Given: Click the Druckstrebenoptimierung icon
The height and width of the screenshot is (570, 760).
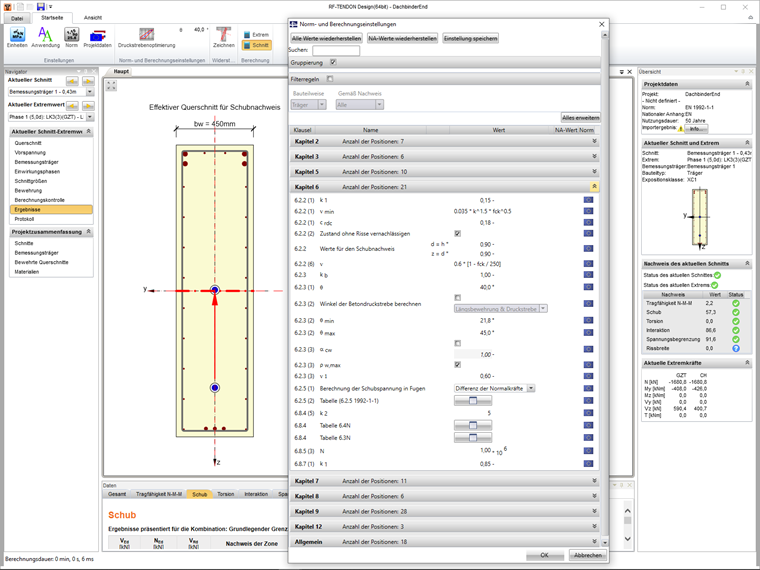Looking at the screenshot, I should [x=146, y=37].
